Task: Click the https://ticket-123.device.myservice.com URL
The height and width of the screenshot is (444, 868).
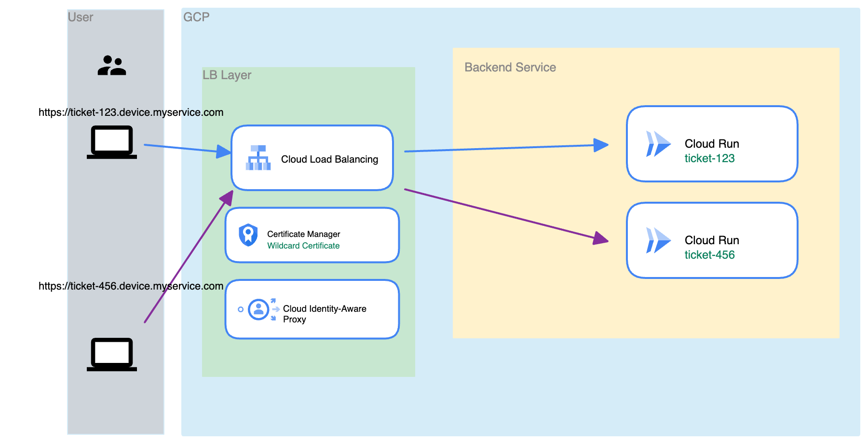Action: click(x=131, y=112)
